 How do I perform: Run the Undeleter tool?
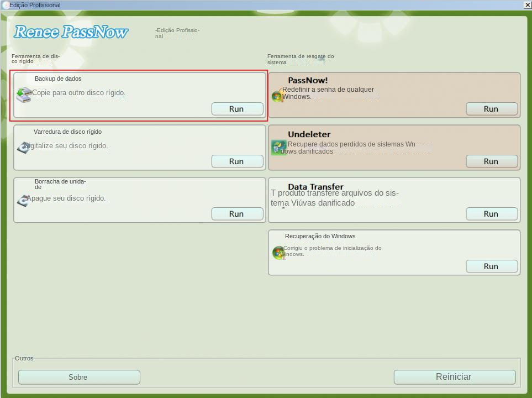491,161
